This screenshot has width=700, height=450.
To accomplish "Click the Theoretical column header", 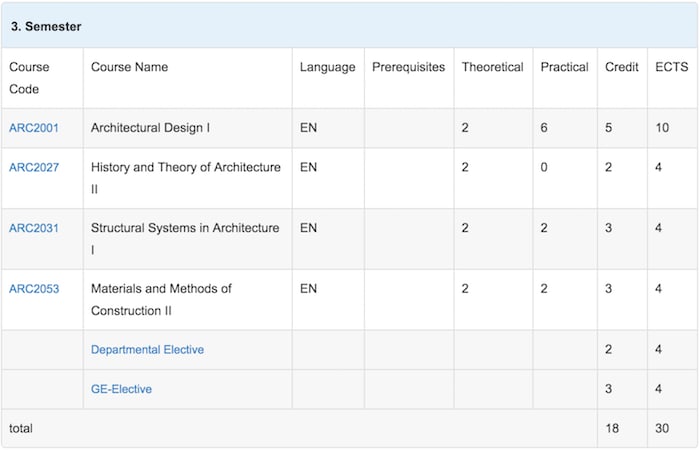I will 492,67.
